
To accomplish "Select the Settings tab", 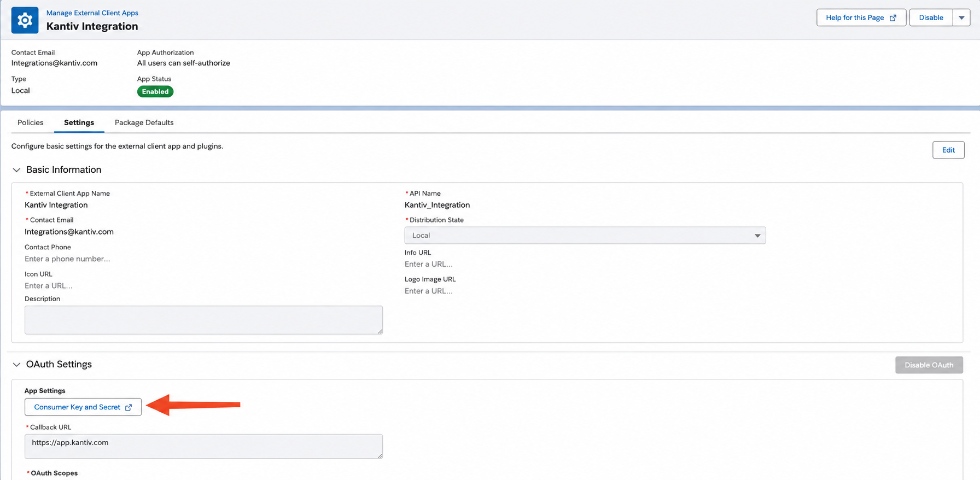I will pos(79,122).
